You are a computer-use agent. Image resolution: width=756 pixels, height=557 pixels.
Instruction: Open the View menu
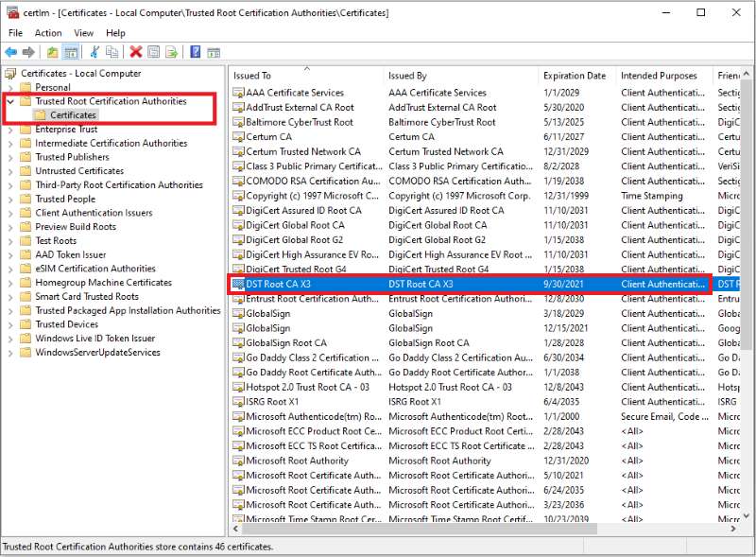(83, 33)
